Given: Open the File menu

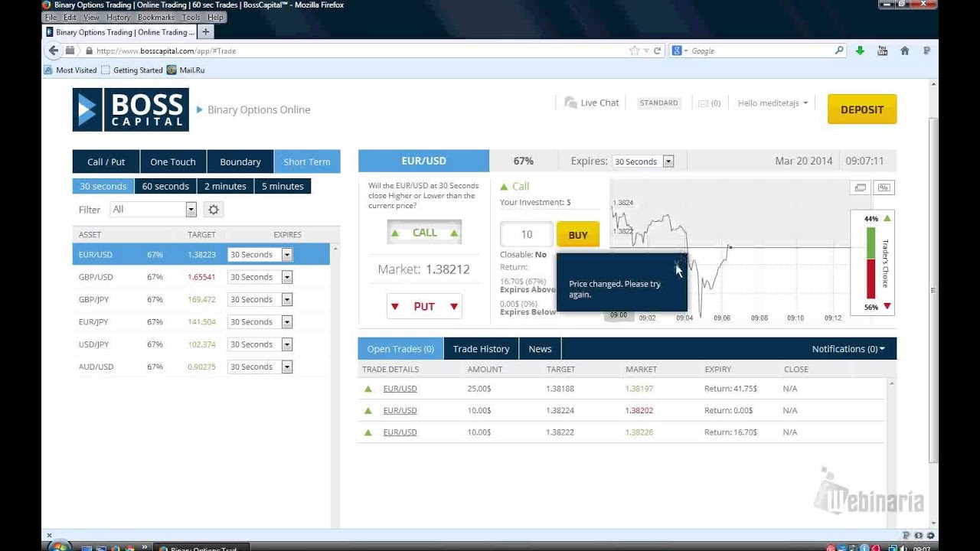Looking at the screenshot, I should click(x=51, y=17).
